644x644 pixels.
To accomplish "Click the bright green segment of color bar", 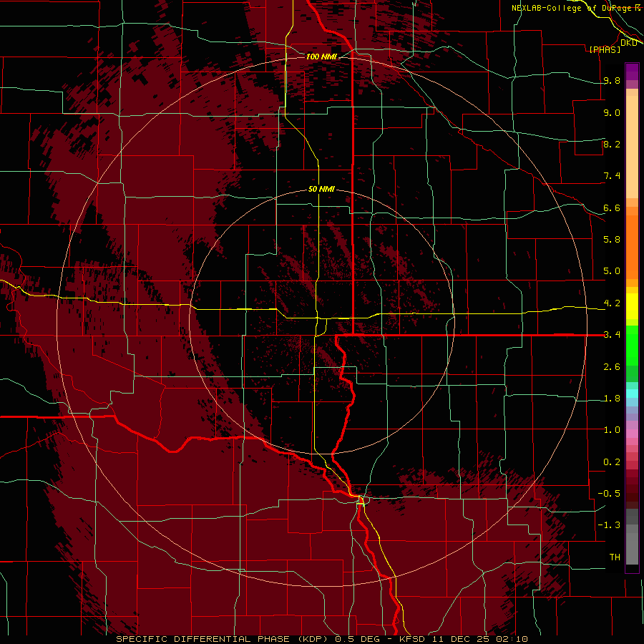I will pyautogui.click(x=632, y=345).
